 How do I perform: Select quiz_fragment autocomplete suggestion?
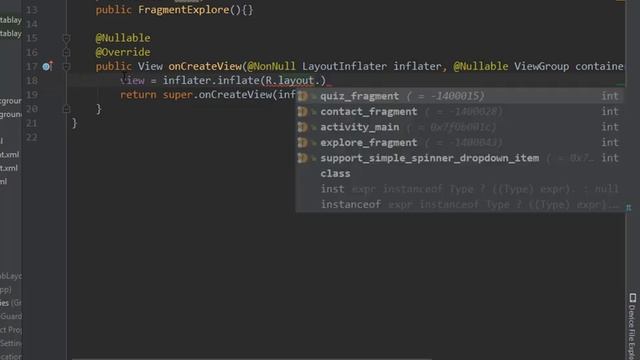coord(460,96)
